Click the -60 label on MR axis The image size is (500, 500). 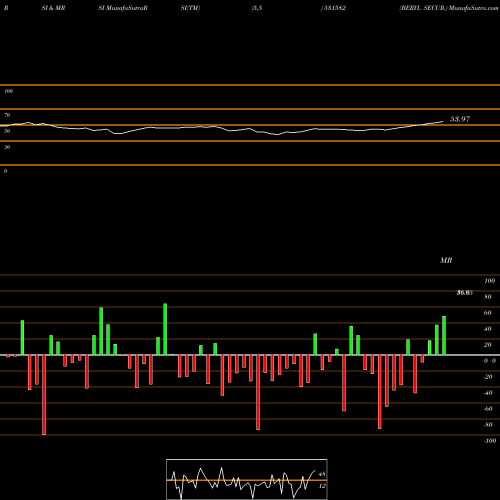click(488, 409)
